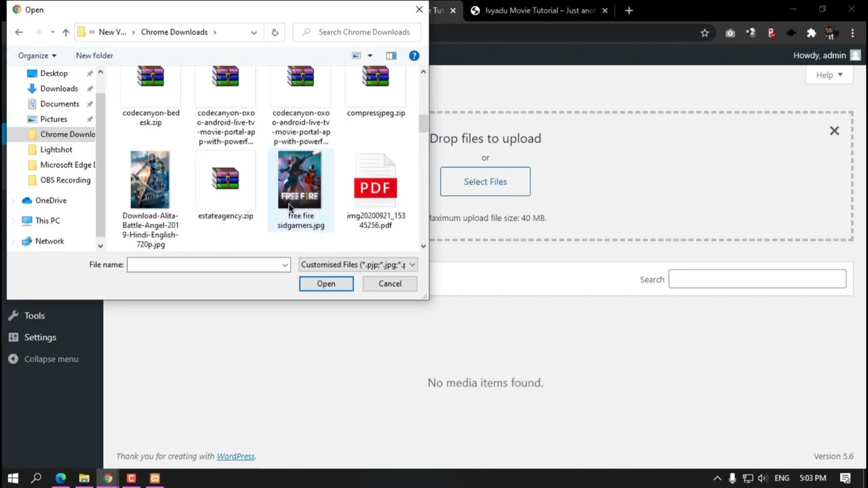868x488 pixels.
Task: Choose free fire sidgamers.jpg image
Action: 300,190
